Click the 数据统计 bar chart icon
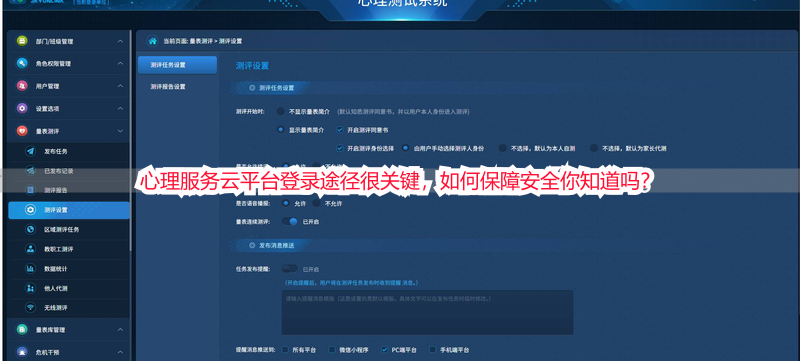The height and width of the screenshot is (361, 800). click(x=31, y=268)
